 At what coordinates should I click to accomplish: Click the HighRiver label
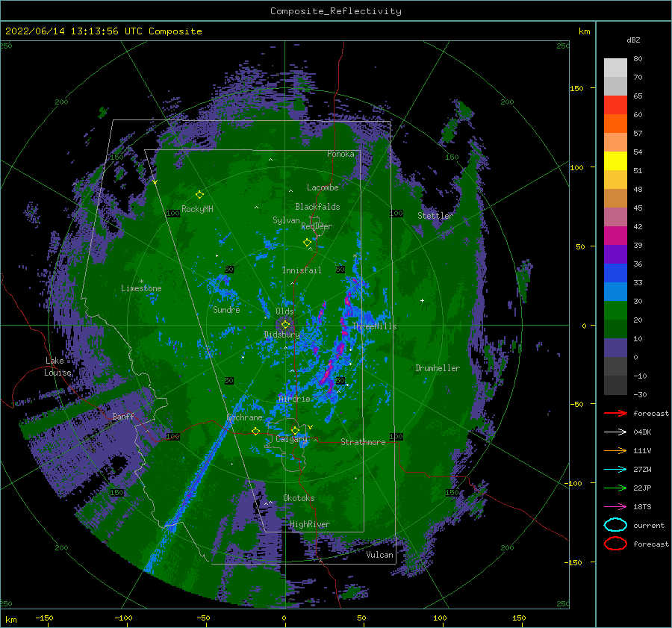(x=310, y=524)
